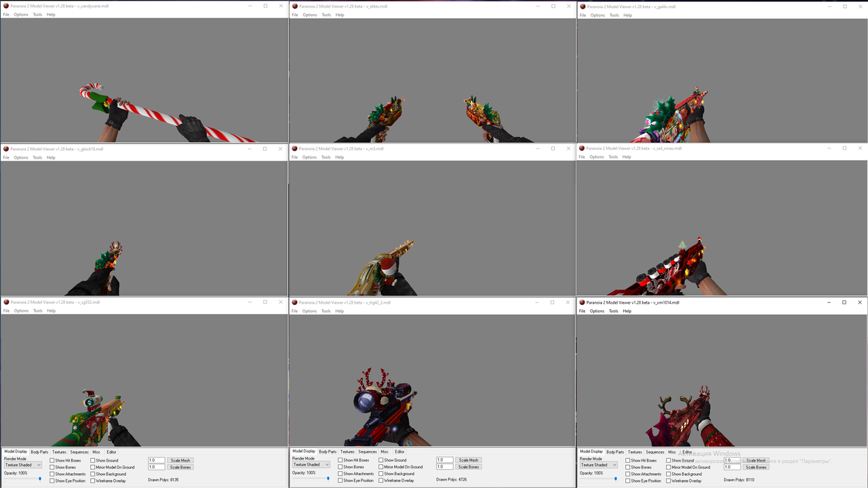868x488 pixels.
Task: Click the Scale Bones value field in v_xm1014 window
Action: (732, 467)
